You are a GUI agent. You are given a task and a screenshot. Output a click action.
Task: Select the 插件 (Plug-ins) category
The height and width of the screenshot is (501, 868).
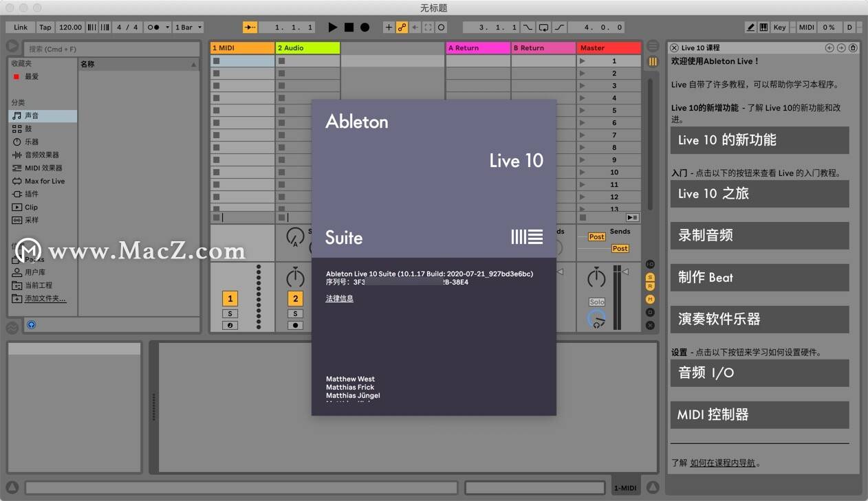(x=43, y=194)
